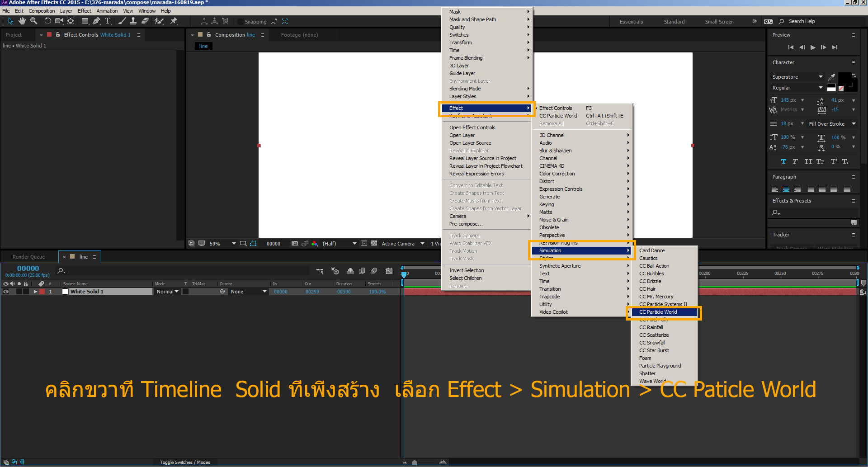
Task: Expand the White Solid 1 layer properties
Action: [x=35, y=292]
